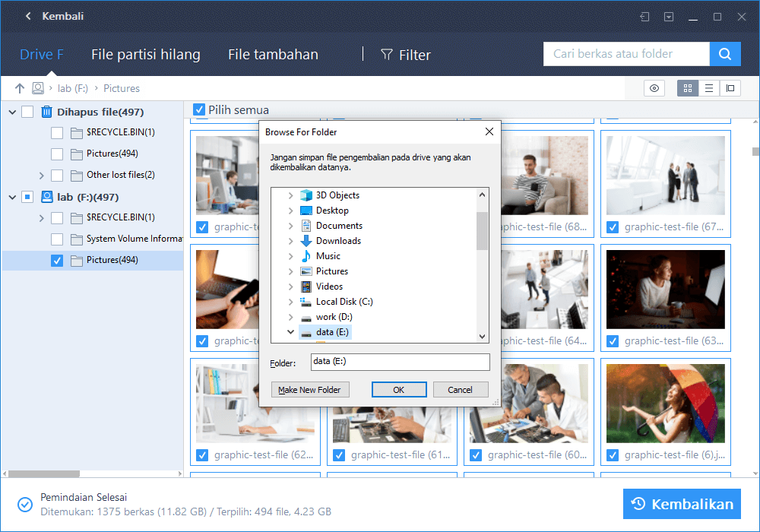Uncheck graphic-test-file (61 thumbnail checkbox
This screenshot has width=760, height=532.
pos(338,454)
